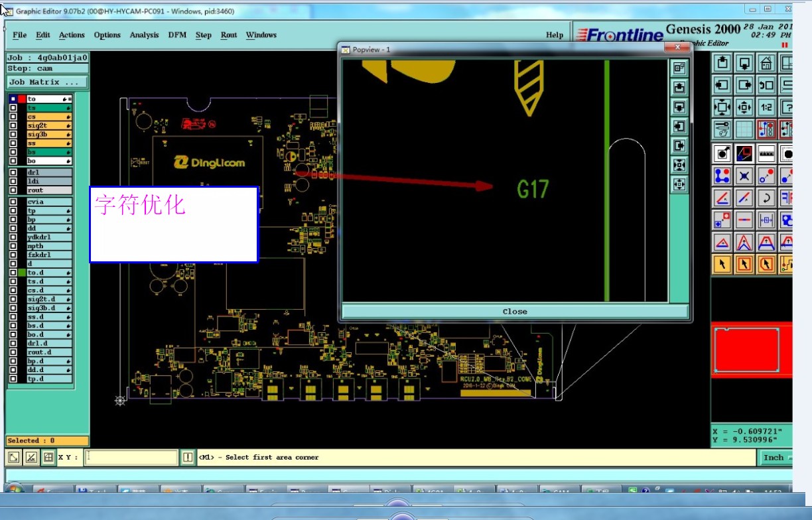Image resolution: width=812 pixels, height=520 pixels.
Task: Click the Close button in Popview
Action: tap(515, 312)
